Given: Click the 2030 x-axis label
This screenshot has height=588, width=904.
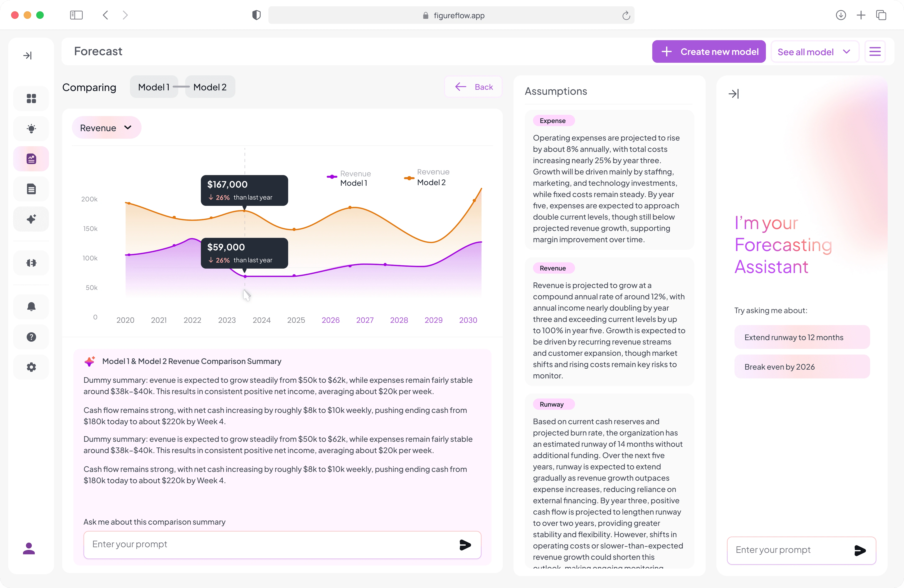Looking at the screenshot, I should pyautogui.click(x=468, y=320).
